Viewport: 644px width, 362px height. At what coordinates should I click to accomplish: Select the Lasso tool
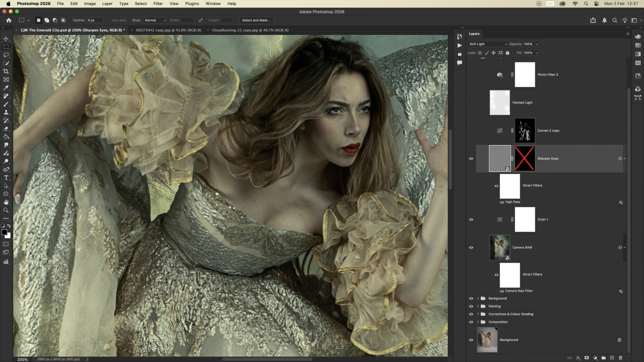point(6,55)
